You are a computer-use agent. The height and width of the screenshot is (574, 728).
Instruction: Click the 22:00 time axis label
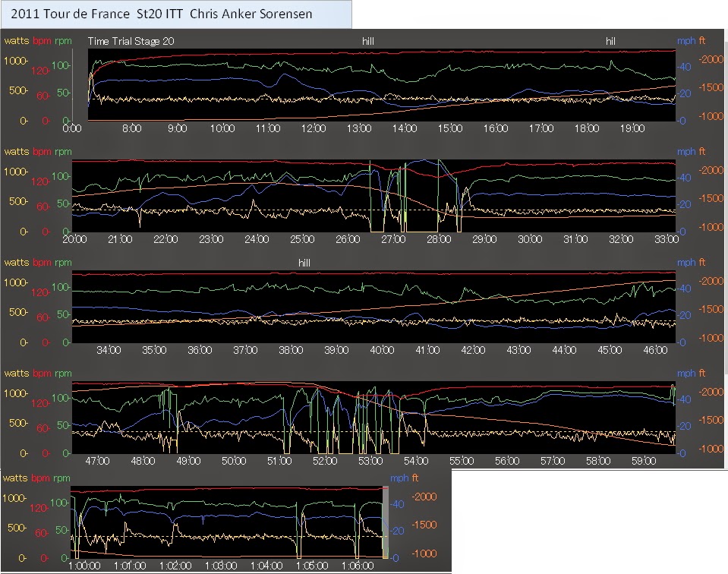(165, 239)
